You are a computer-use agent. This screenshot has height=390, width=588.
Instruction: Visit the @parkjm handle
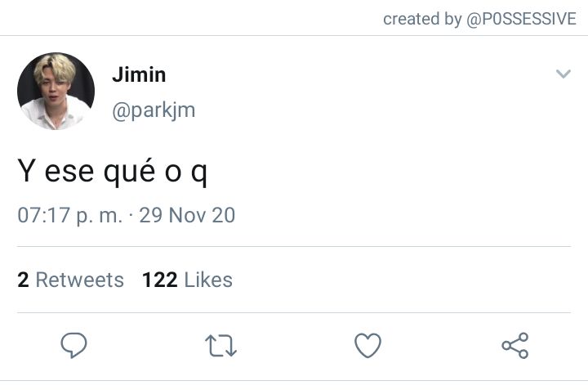click(154, 110)
